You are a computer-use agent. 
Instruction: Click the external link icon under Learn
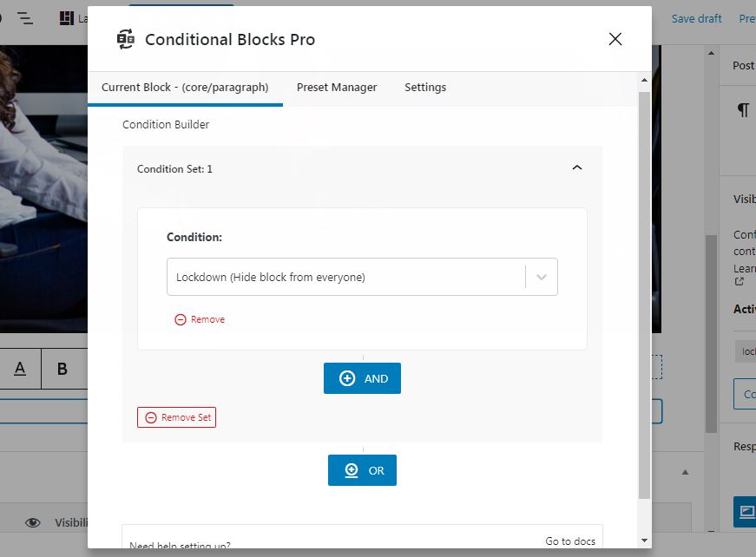coord(740,281)
